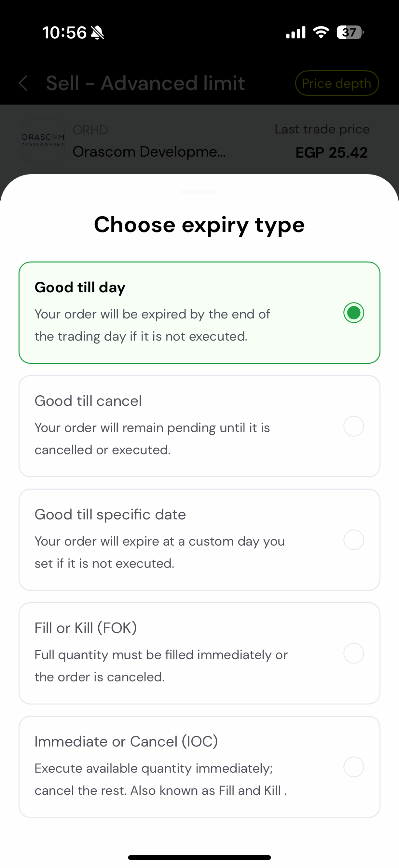Viewport: 399px width, 868px height.
Task: Tap the Good till specific date description
Action: tap(159, 552)
